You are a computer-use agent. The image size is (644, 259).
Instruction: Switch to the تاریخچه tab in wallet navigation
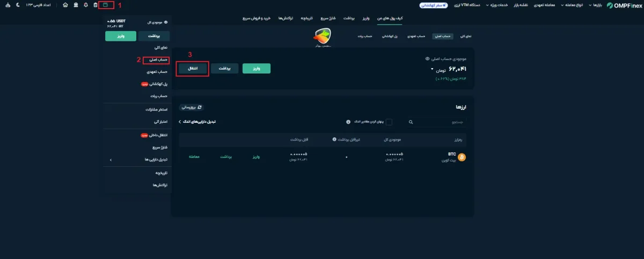click(x=306, y=18)
